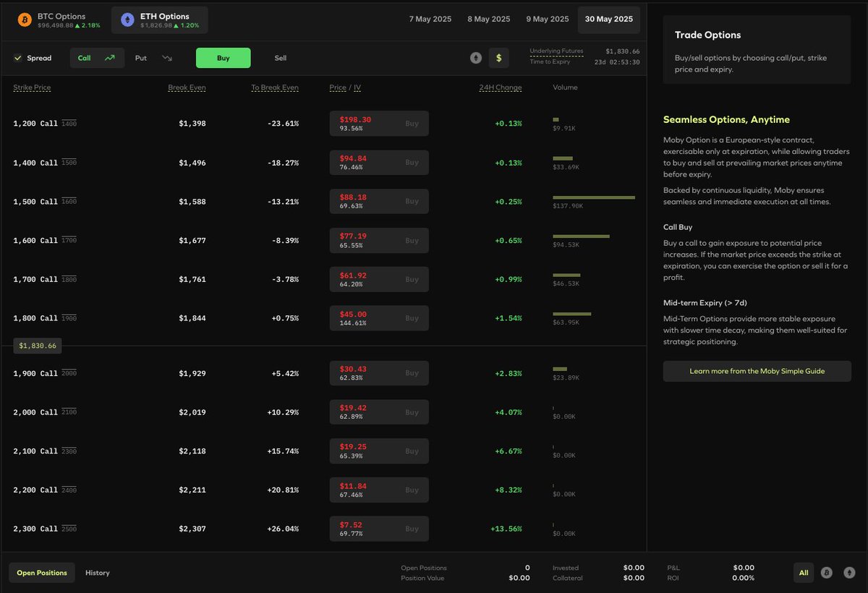868x593 pixels.
Task: Open Learn more from the Moby Simple Guide
Action: pyautogui.click(x=757, y=371)
